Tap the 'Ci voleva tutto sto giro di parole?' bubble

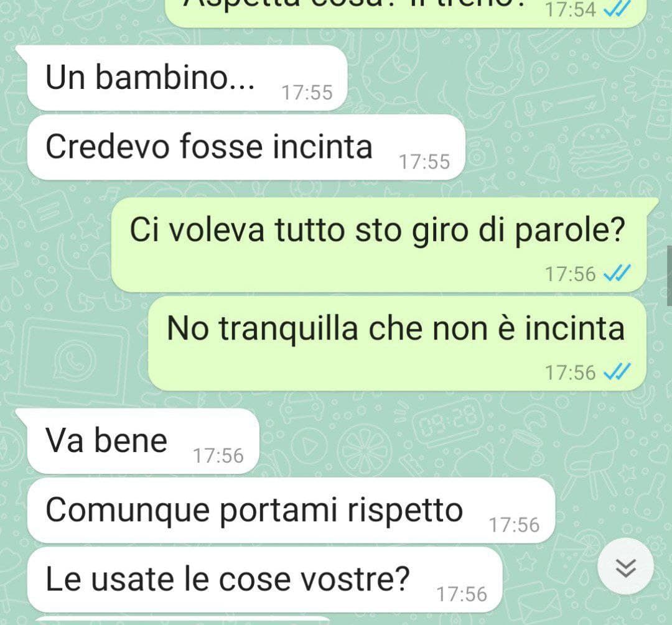pos(379,245)
